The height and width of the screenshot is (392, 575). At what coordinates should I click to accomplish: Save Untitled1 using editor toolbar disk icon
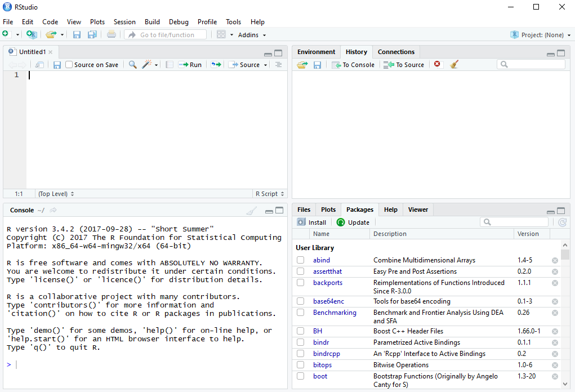[x=57, y=65]
